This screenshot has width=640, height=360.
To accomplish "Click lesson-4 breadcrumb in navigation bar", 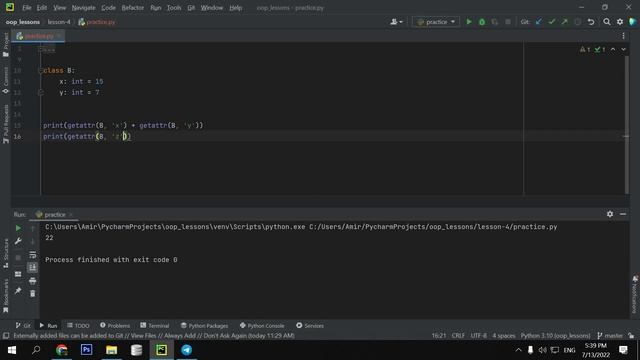I will tap(59, 22).
